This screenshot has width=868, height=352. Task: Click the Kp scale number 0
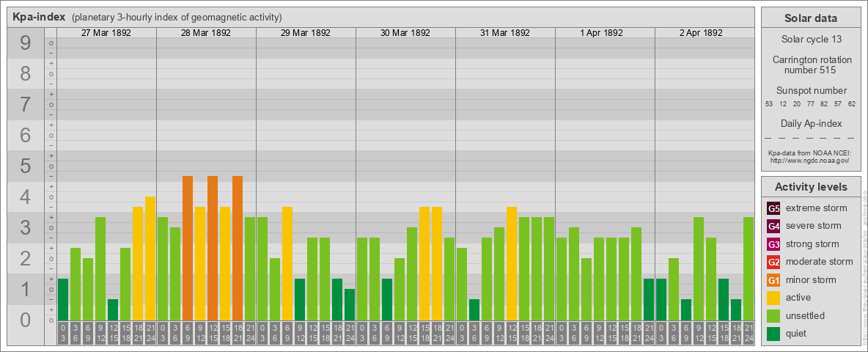(x=26, y=320)
